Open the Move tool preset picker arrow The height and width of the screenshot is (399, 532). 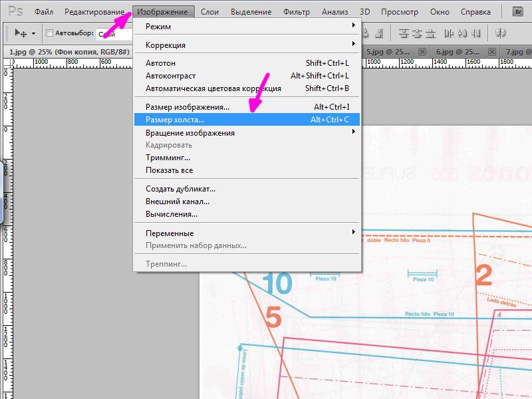[x=33, y=33]
